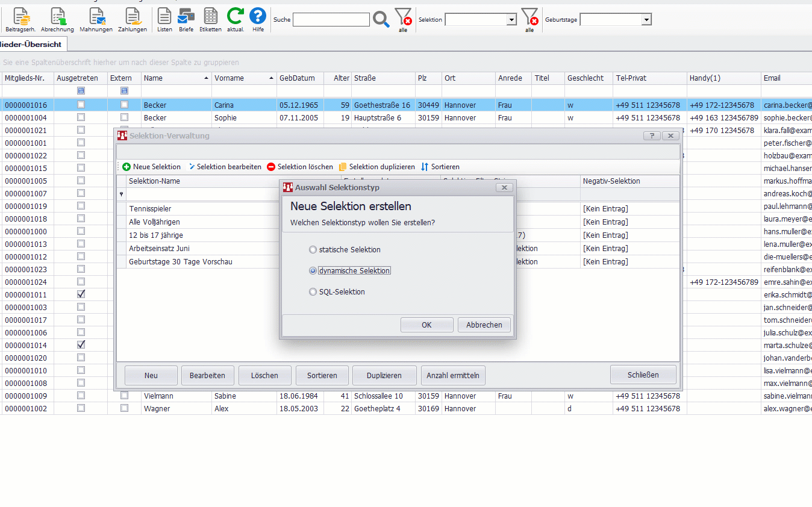Select Neue Selektion in the dialog toolbar

151,167
